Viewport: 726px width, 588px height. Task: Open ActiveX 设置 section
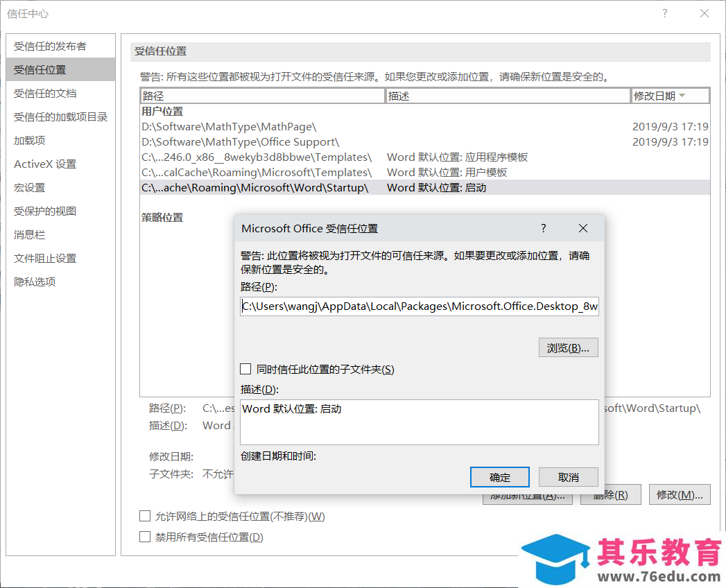(x=60, y=164)
